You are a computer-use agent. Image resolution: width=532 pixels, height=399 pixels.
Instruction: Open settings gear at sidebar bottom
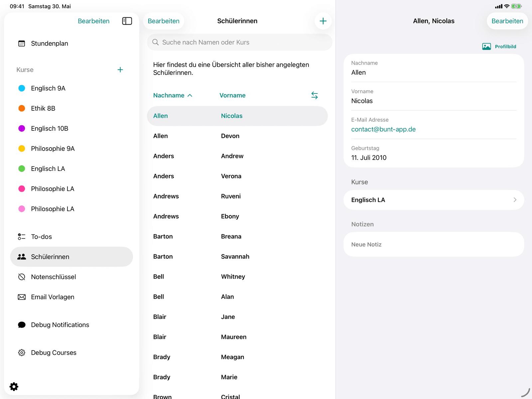(x=14, y=386)
